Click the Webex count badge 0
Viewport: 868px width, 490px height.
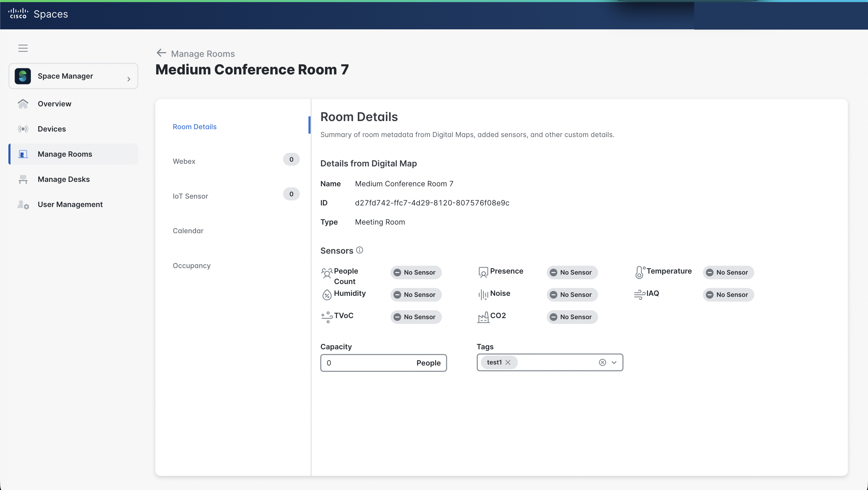(x=291, y=159)
